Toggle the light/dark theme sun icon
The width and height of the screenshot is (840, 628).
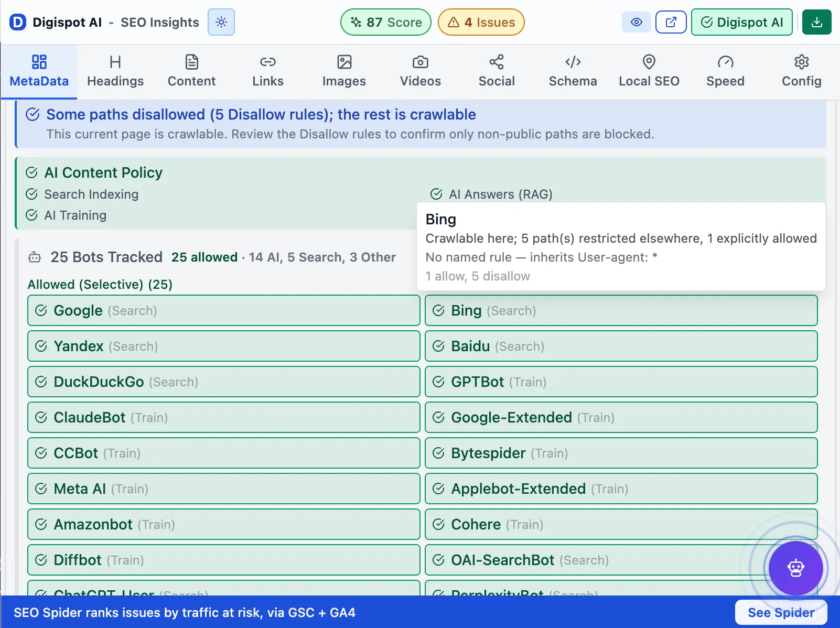pos(221,22)
